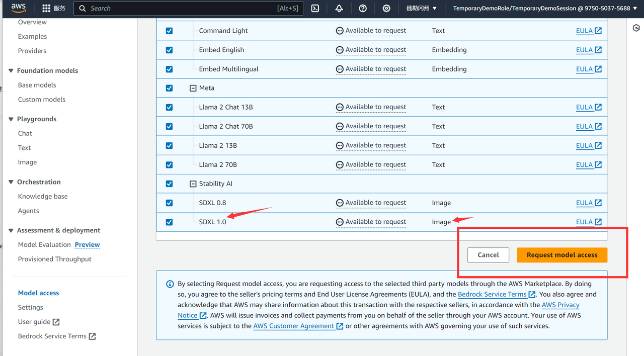Open the Text playground
The height and width of the screenshot is (356, 644).
tap(25, 148)
